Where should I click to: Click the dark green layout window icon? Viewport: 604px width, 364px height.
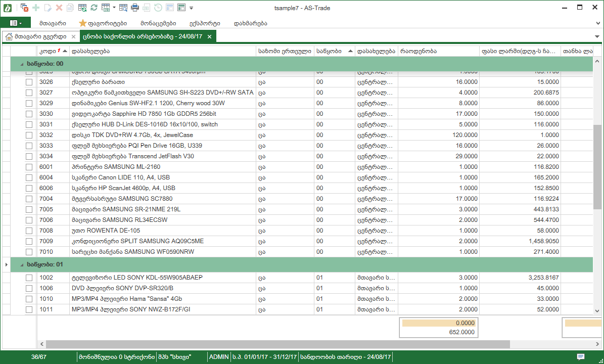point(181,8)
